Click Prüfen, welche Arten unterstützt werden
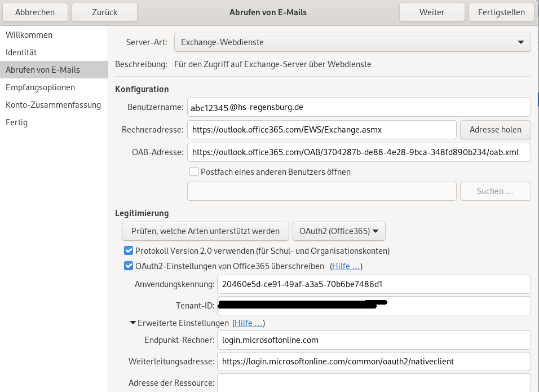This screenshot has width=539, height=392. [205, 231]
